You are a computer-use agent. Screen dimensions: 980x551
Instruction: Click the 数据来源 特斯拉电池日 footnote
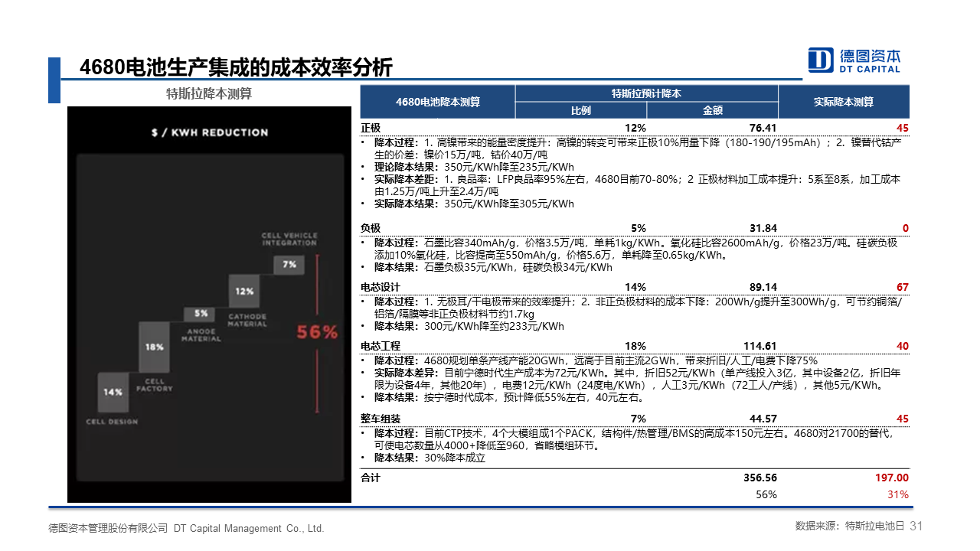point(850,527)
